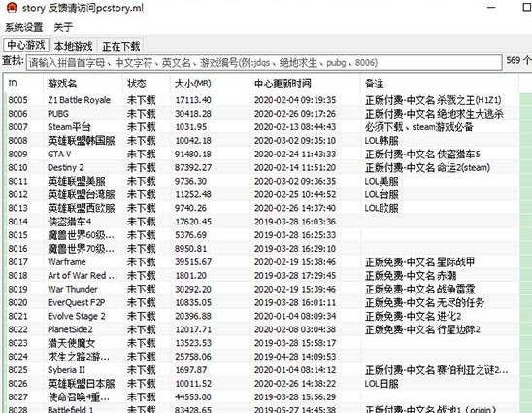The image size is (532, 413).
Task: Select the Evolve Stage 2 row
Action: [x=261, y=316]
